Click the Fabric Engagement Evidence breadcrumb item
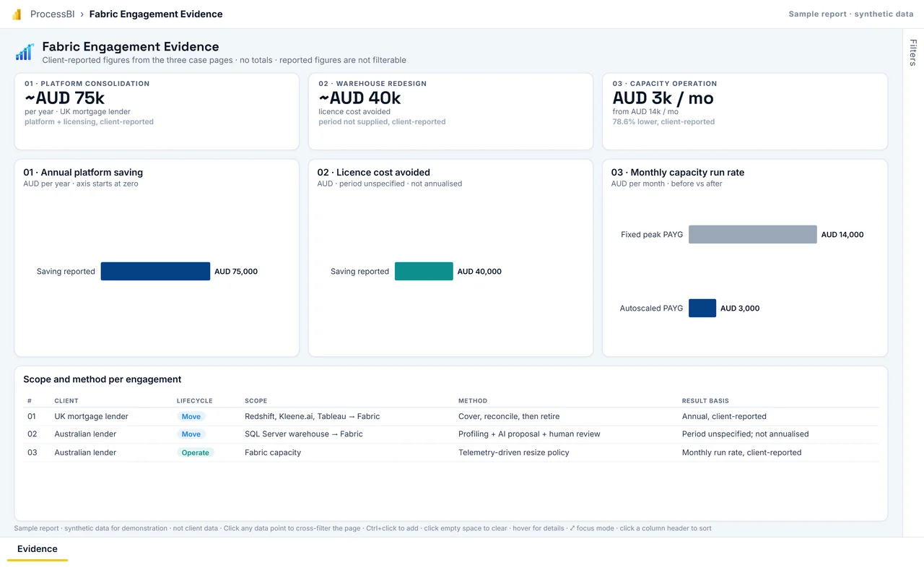Image resolution: width=924 pixels, height=578 pixels. pos(156,14)
